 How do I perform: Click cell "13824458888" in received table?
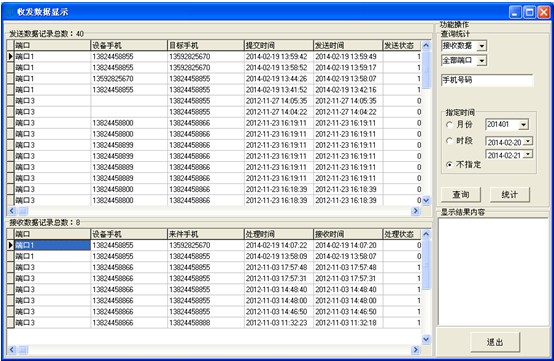click(x=206, y=322)
